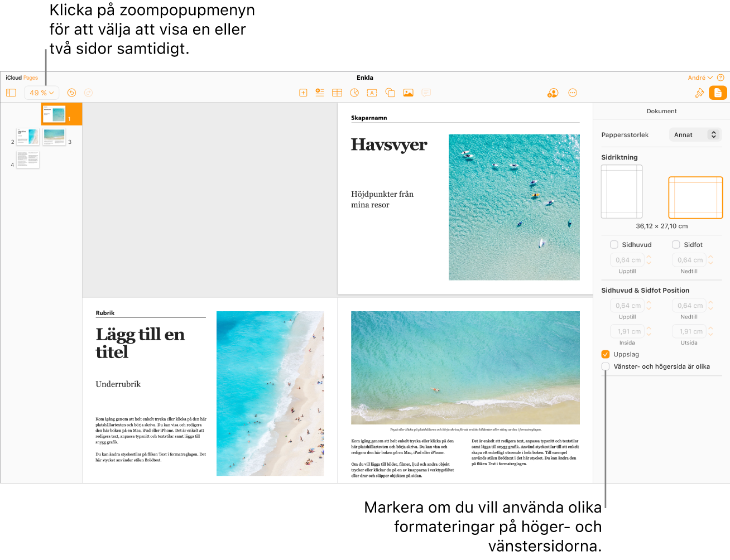The width and height of the screenshot is (730, 560).
Task: Disable the Uppslag checkbox
Action: coord(605,354)
